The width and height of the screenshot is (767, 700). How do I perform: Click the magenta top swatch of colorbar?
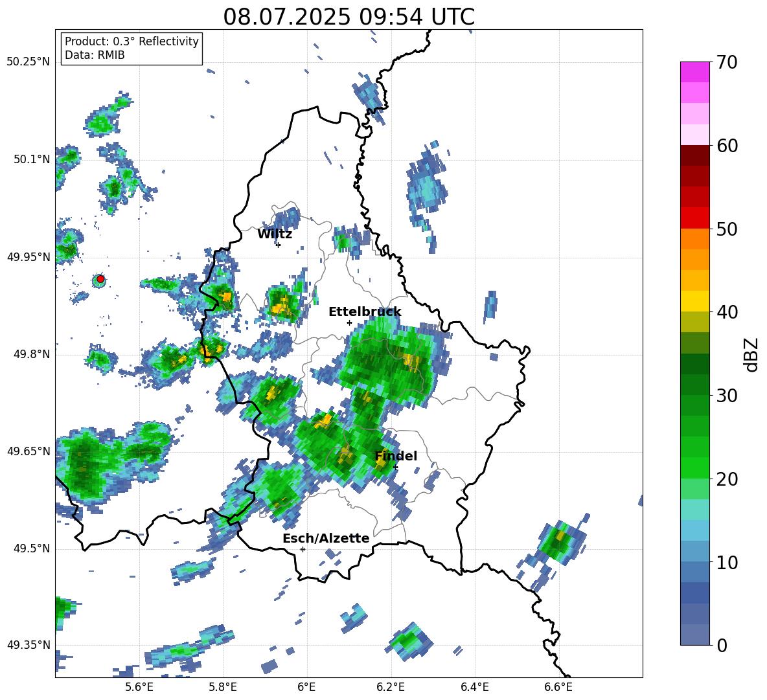point(694,72)
